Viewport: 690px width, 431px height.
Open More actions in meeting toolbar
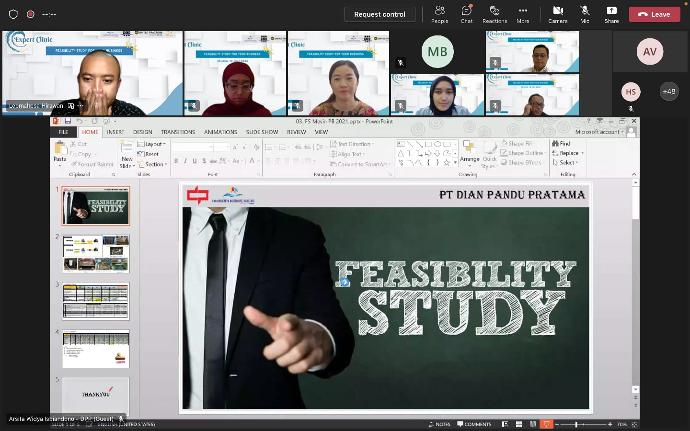(523, 14)
